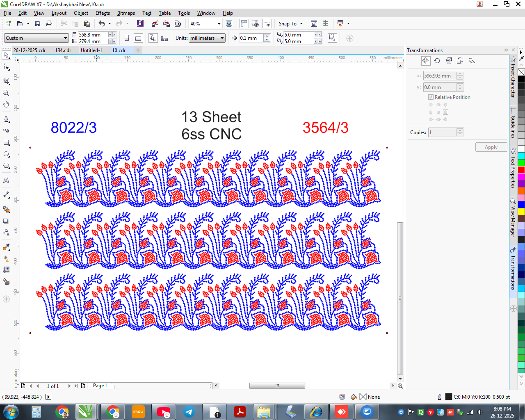
Task: Open the Snap To options button
Action: coord(290,24)
